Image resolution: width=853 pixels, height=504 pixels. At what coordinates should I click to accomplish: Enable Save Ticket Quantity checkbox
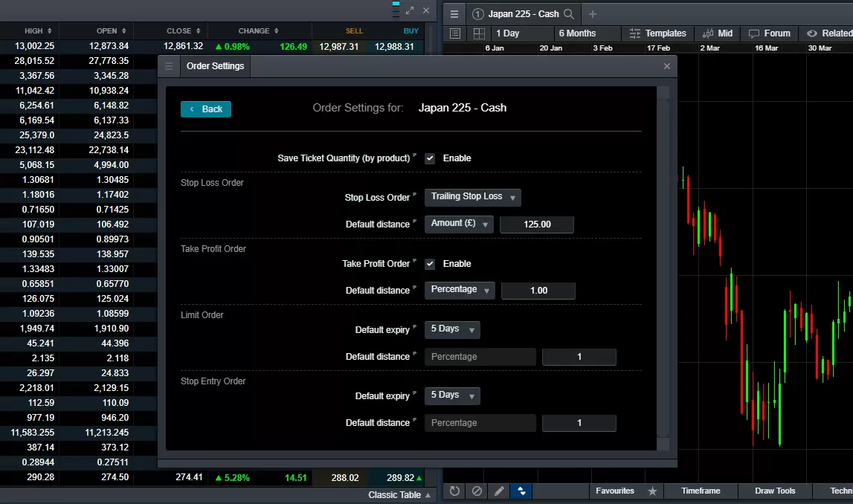pos(429,158)
